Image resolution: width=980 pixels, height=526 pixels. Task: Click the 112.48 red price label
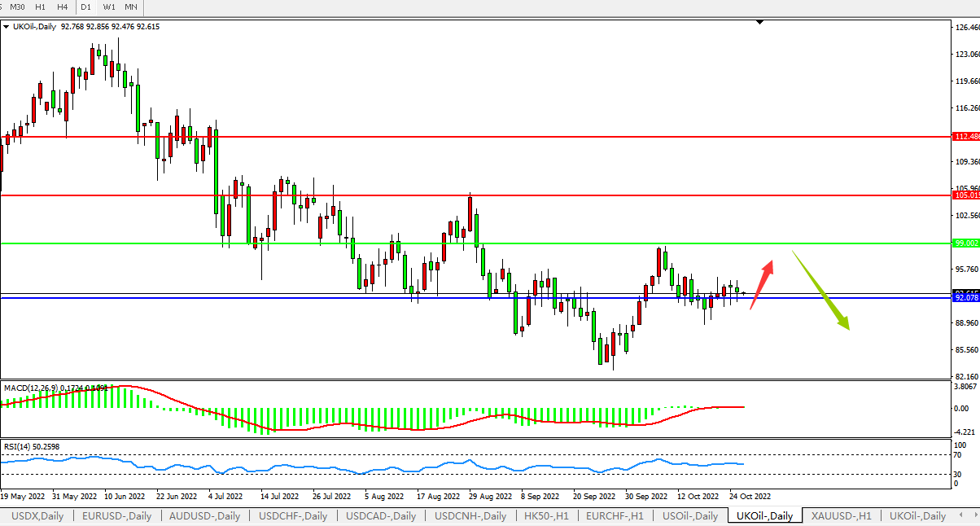(x=965, y=137)
